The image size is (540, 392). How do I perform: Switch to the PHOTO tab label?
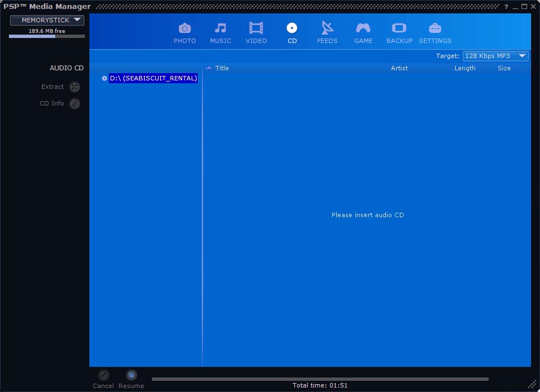click(x=185, y=41)
